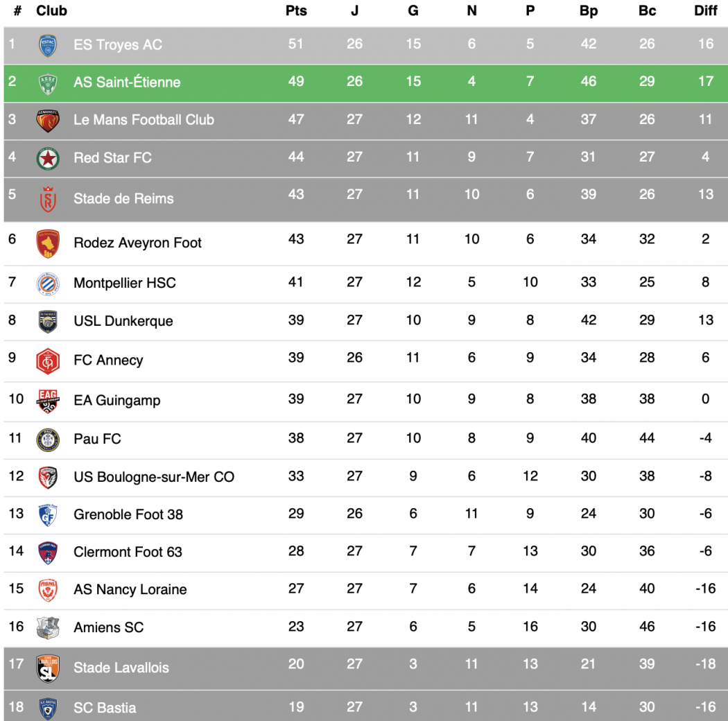Click the Diff column header
This screenshot has height=721, width=728.
(x=706, y=11)
